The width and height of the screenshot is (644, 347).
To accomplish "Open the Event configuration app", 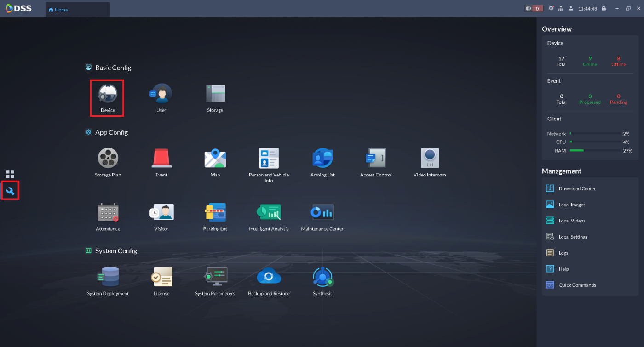I will point(161,159).
